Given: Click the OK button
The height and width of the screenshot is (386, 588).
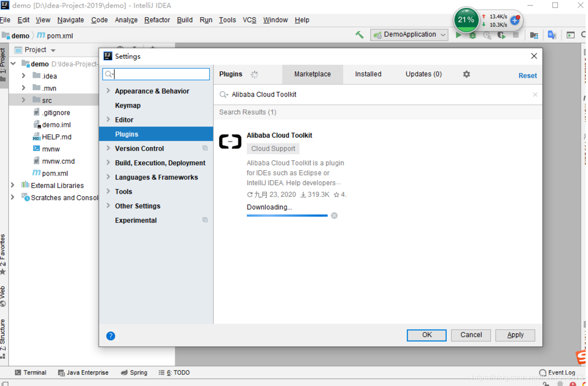Looking at the screenshot, I should pos(427,335).
